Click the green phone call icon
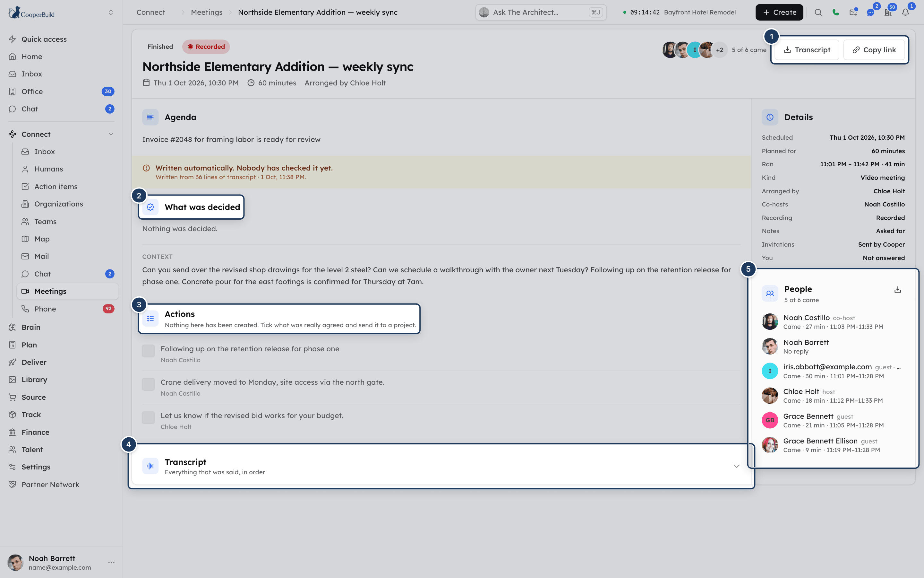Viewport: 924px width, 578px height. [835, 12]
